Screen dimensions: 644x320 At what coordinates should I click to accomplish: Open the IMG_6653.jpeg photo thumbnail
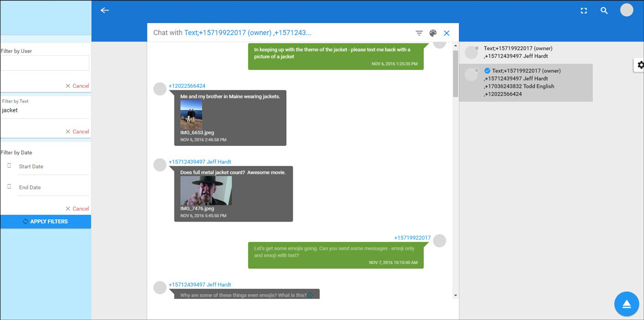point(191,114)
